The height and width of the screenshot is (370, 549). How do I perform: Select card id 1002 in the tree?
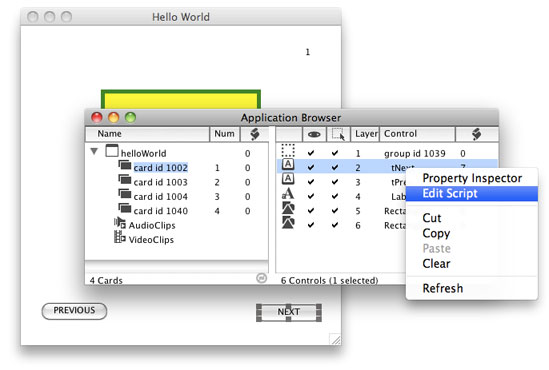click(x=161, y=168)
